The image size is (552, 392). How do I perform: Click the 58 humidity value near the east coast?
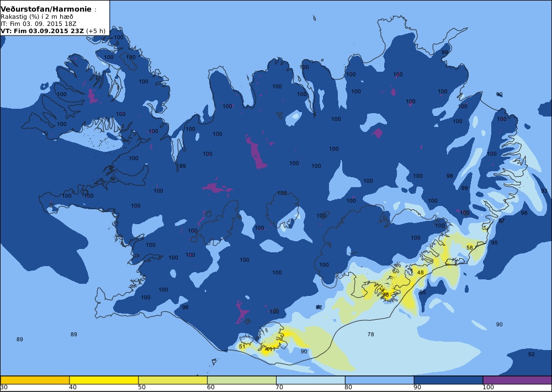click(x=470, y=247)
